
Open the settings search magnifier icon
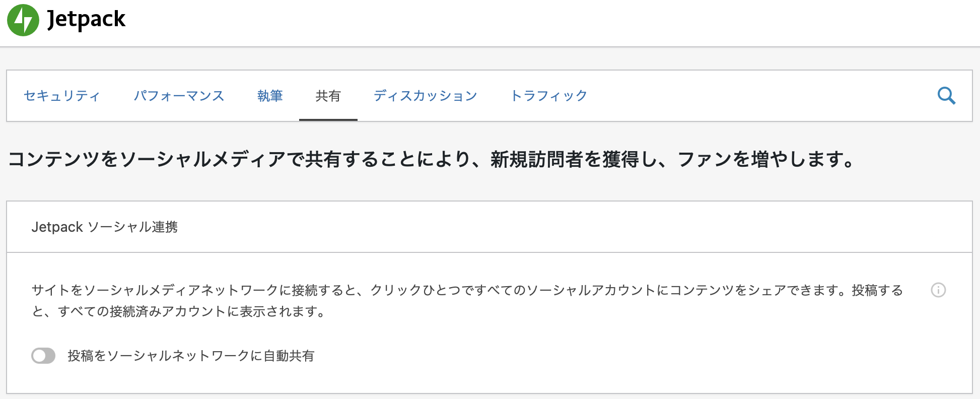(946, 96)
